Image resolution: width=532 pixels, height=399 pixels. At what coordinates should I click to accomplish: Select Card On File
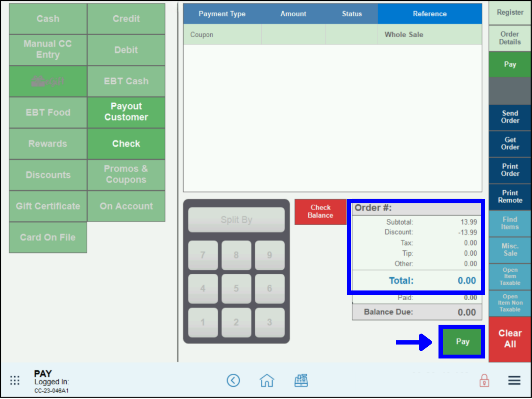[48, 237]
